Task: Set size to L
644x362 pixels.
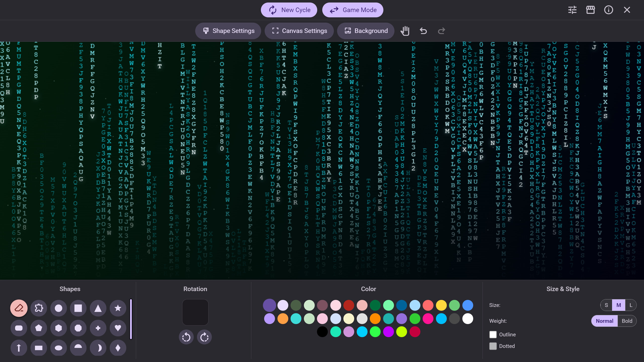Action: click(x=631, y=305)
